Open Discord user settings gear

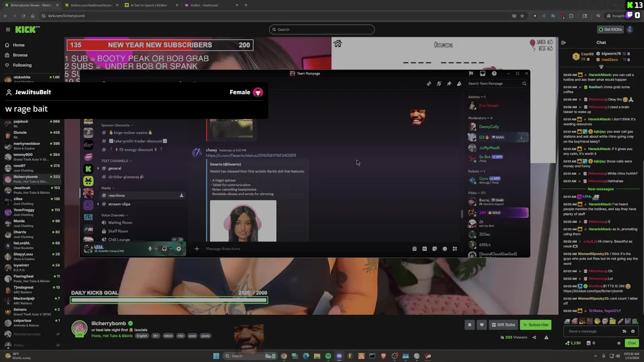(x=179, y=249)
